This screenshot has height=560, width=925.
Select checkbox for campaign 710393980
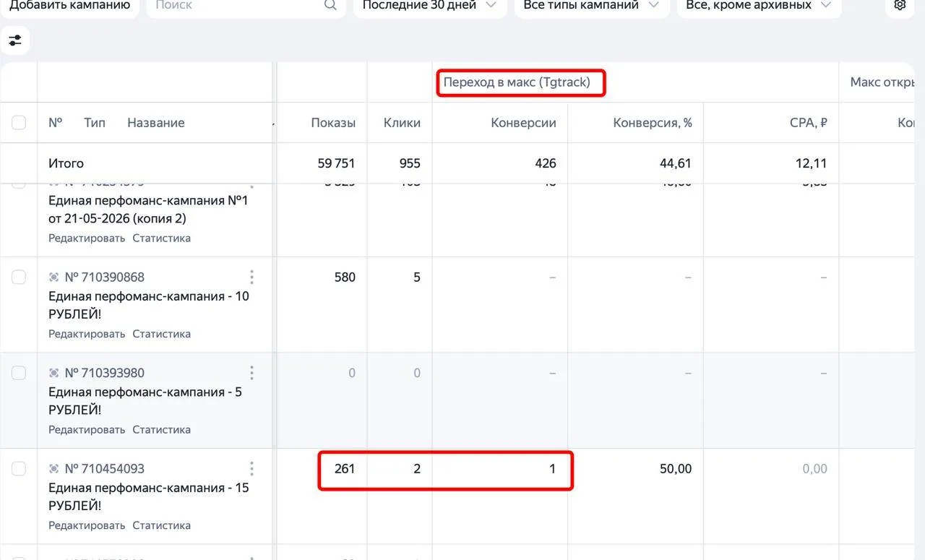coord(19,373)
